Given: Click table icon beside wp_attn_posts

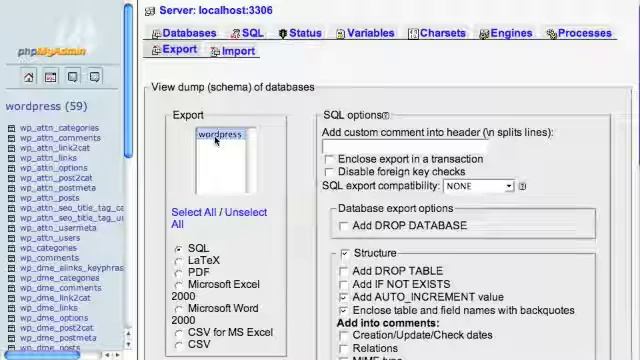Looking at the screenshot, I should [x=11, y=198].
